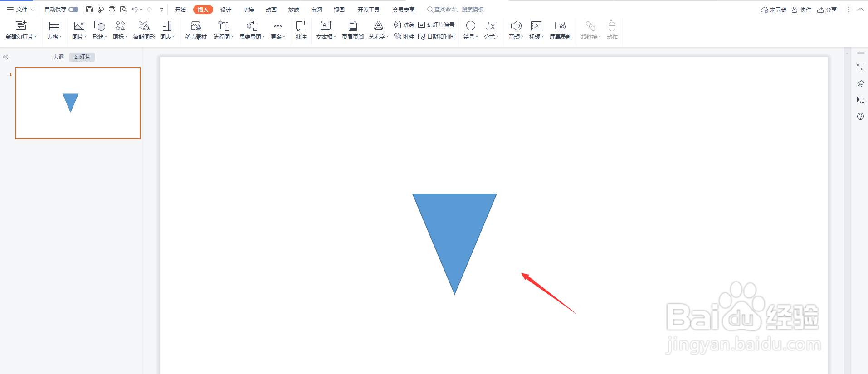Click the Redo arrow icon
This screenshot has width=868, height=374.
(150, 10)
